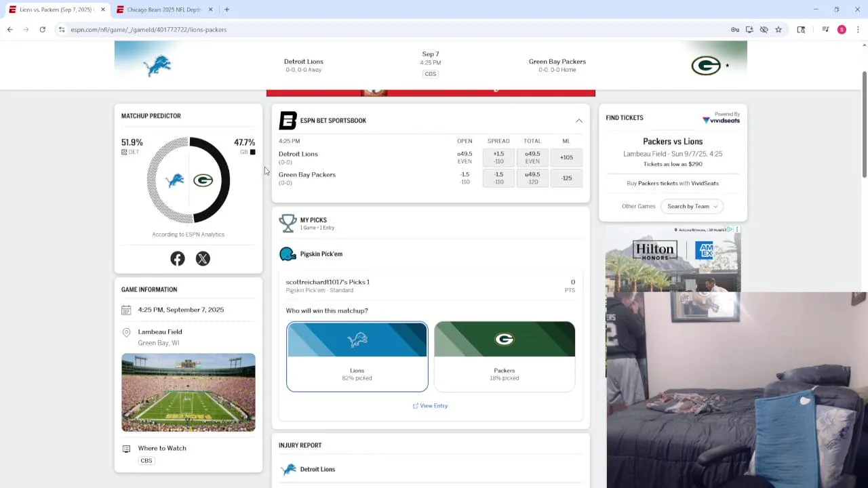
Task: Click the My Picks trophy icon
Action: pos(288,223)
